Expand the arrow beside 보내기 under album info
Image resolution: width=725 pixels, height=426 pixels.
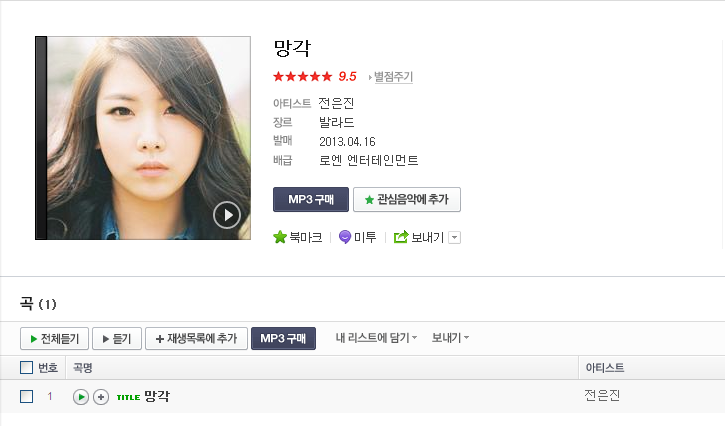pyautogui.click(x=455, y=238)
